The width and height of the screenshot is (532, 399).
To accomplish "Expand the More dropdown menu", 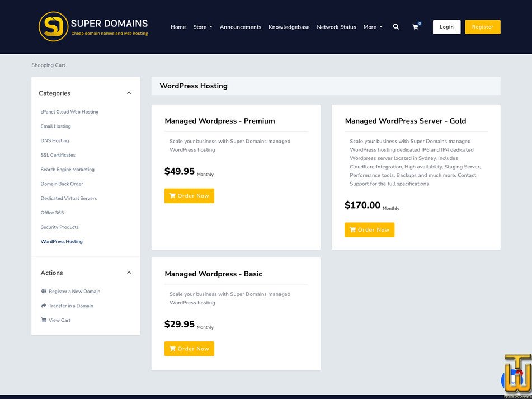I will [373, 27].
